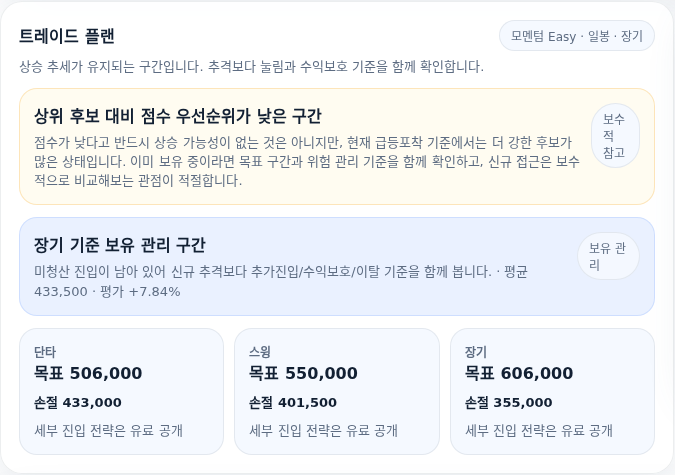Open the 스윙 target card
Viewport: 675px width, 475px height.
(x=337, y=391)
